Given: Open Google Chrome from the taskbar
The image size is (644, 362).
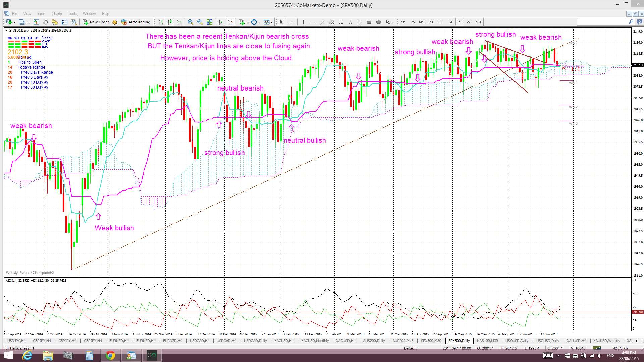Looking at the screenshot, I should [110, 355].
